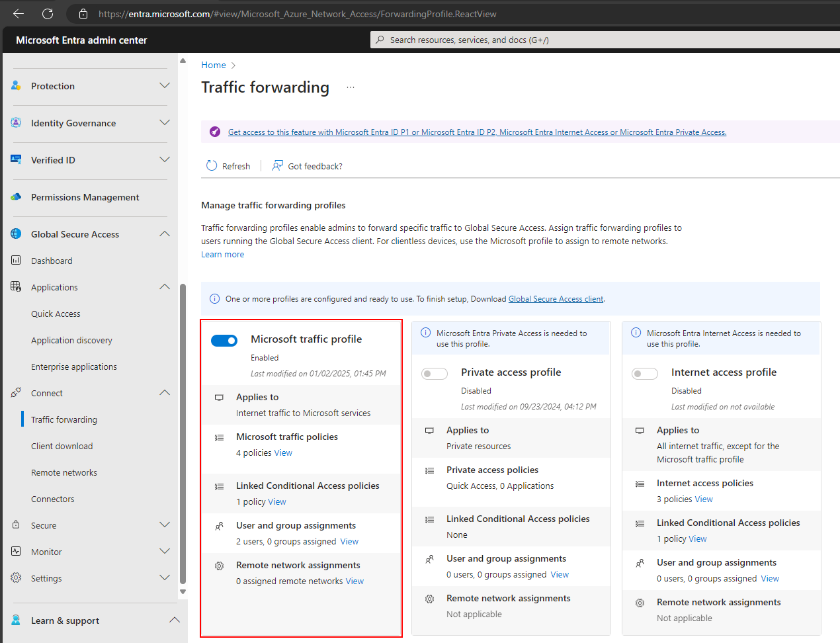
Task: View Microsoft profile's assigned remote networks
Action: (x=355, y=581)
